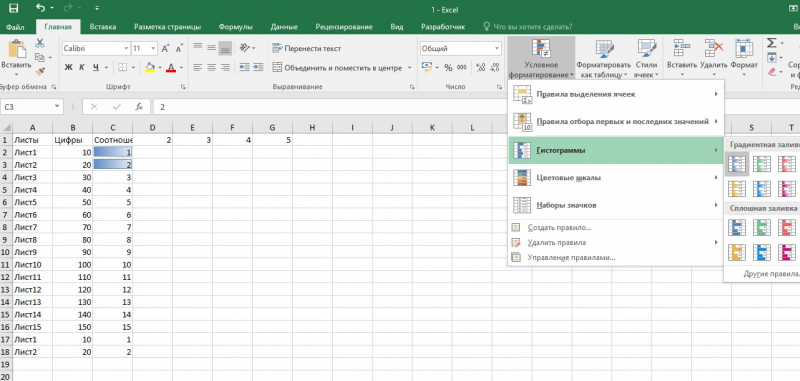The image size is (800, 381).
Task: Click Вставить cells button in ribbon
Action: pos(682,58)
